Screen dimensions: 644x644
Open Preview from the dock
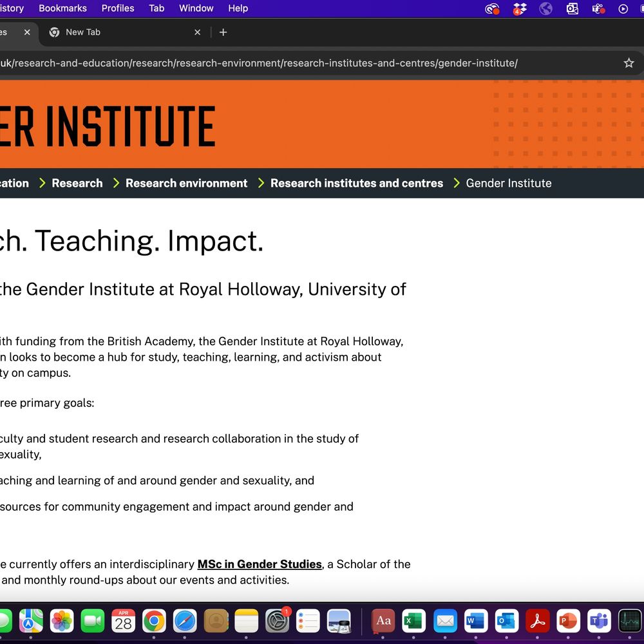click(339, 621)
